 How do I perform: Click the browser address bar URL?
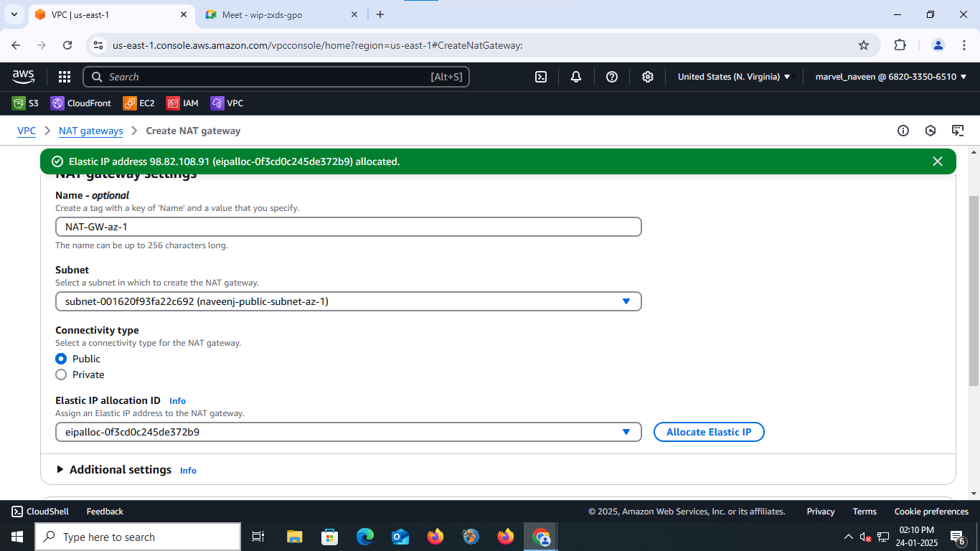click(x=318, y=45)
